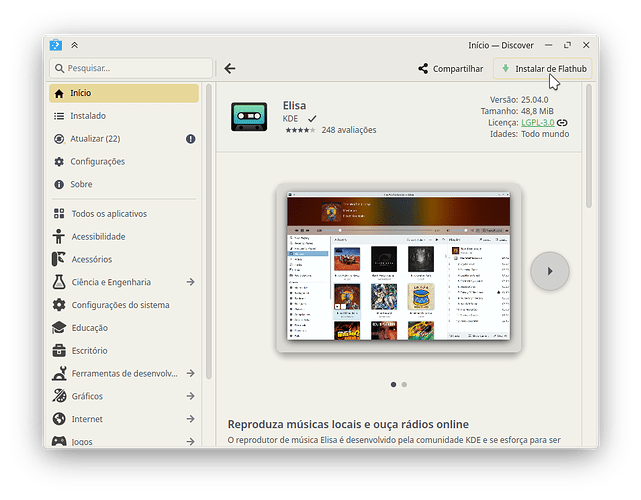Click the search magnifier icon
This screenshot has height=500, width=641.
point(60,68)
